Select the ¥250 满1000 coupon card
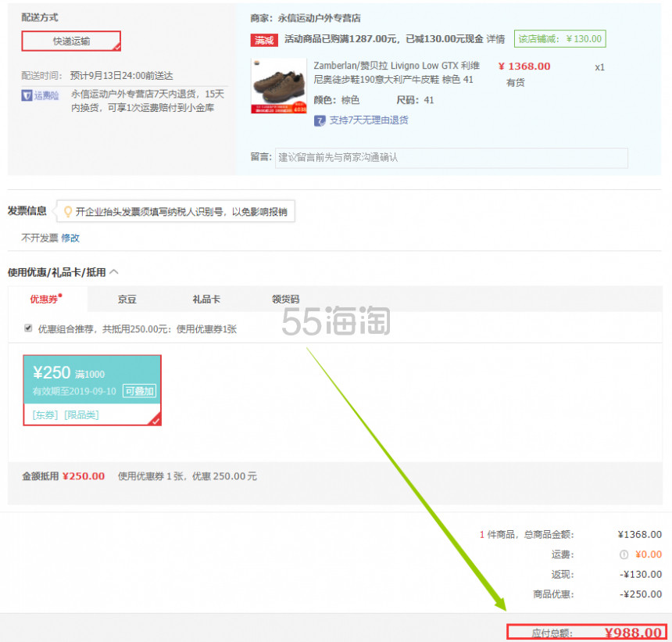 (x=92, y=390)
